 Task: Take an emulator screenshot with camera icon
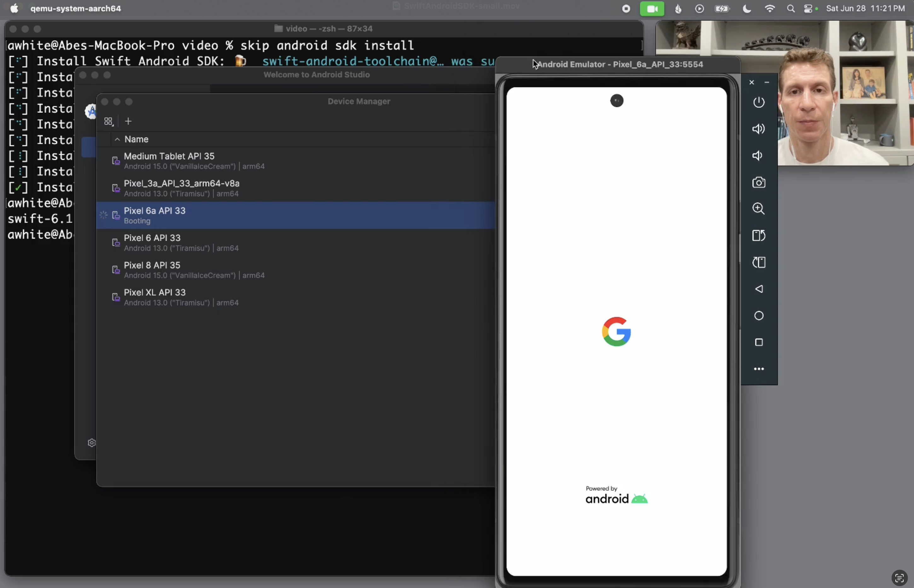pos(759,182)
